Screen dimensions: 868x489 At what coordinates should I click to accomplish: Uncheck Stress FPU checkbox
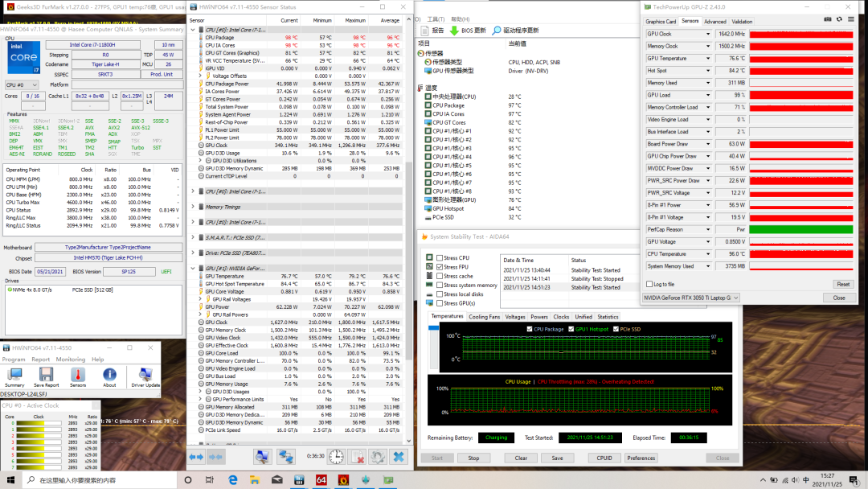point(440,267)
